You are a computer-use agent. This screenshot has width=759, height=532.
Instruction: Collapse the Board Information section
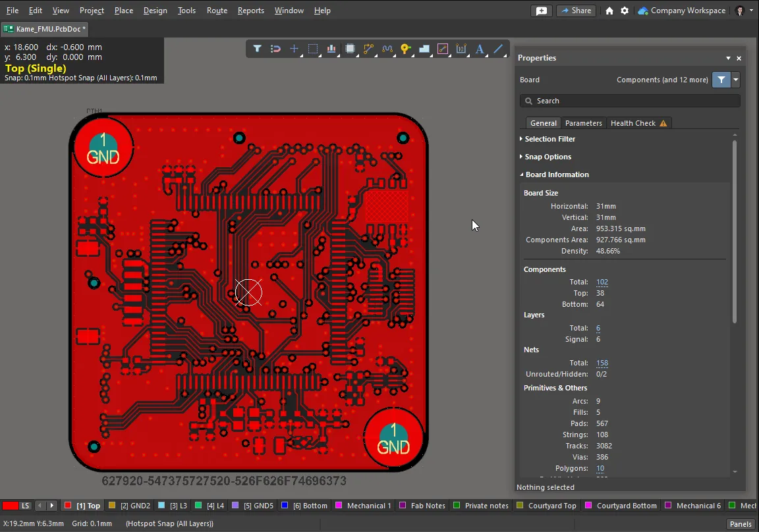[557, 174]
